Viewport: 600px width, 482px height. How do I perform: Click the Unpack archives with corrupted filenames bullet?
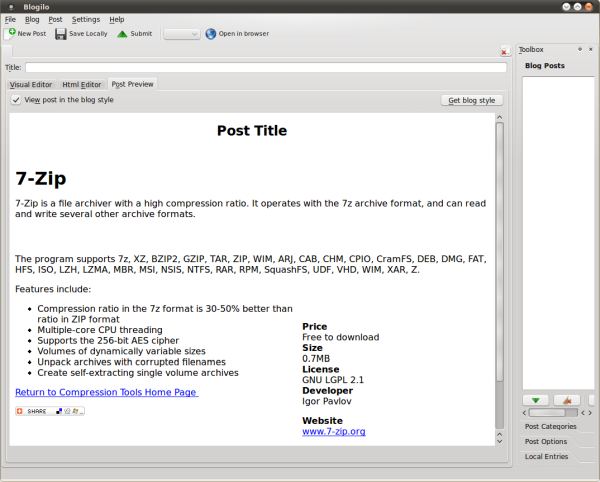(x=131, y=362)
